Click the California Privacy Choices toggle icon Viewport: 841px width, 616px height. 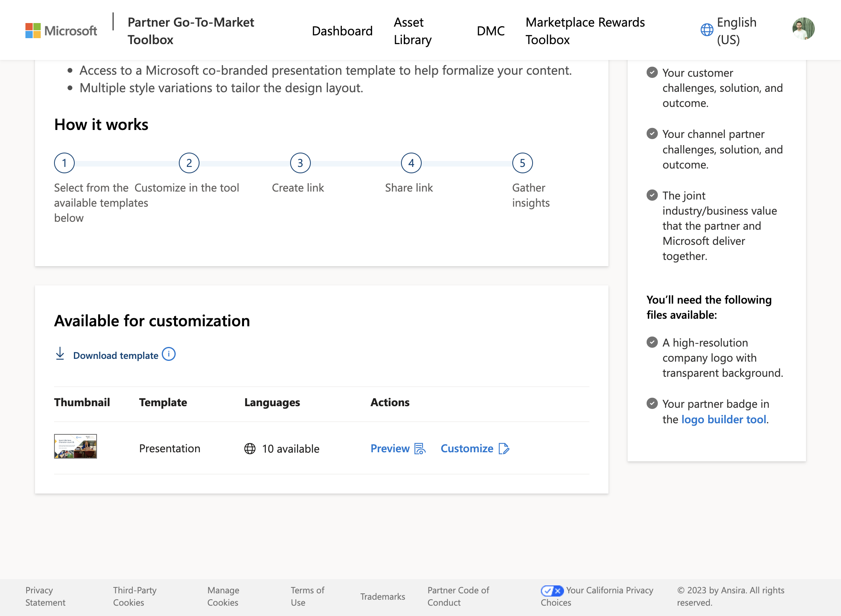point(552,591)
